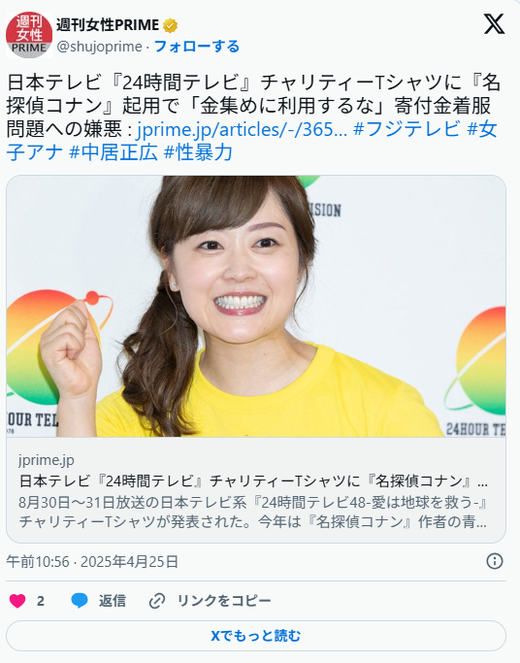Click the 午前10:56 · 2025年4月25日 timestamp
Viewport: 520px width, 663px height.
click(x=92, y=562)
